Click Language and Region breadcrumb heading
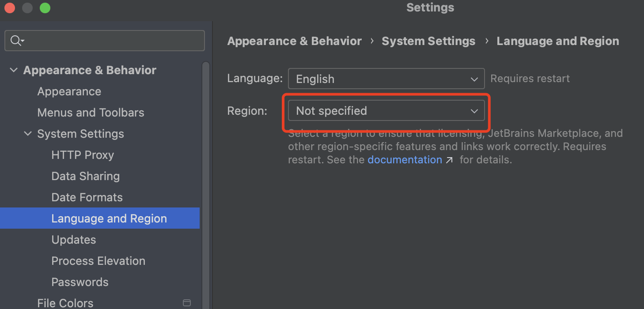The image size is (644, 309). [558, 41]
